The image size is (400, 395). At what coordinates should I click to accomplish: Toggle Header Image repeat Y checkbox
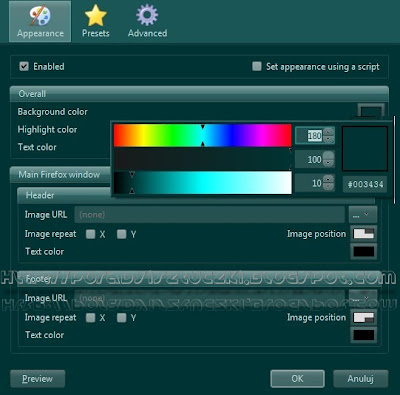[x=122, y=234]
